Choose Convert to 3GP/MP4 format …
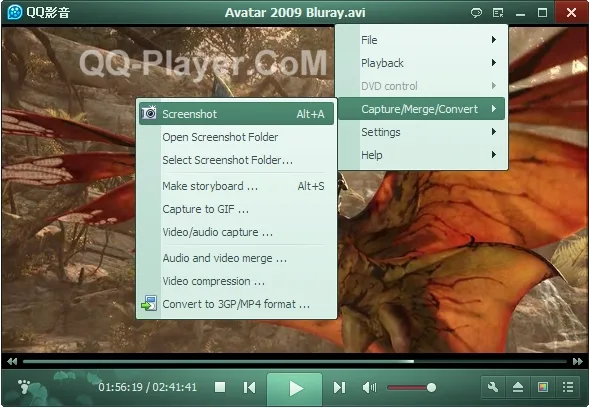Image resolution: width=589 pixels, height=408 pixels. pos(236,304)
